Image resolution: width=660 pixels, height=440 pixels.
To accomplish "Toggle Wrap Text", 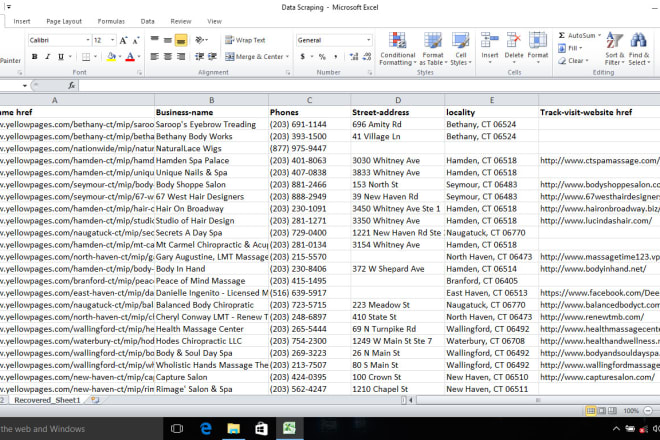I will pos(245,40).
